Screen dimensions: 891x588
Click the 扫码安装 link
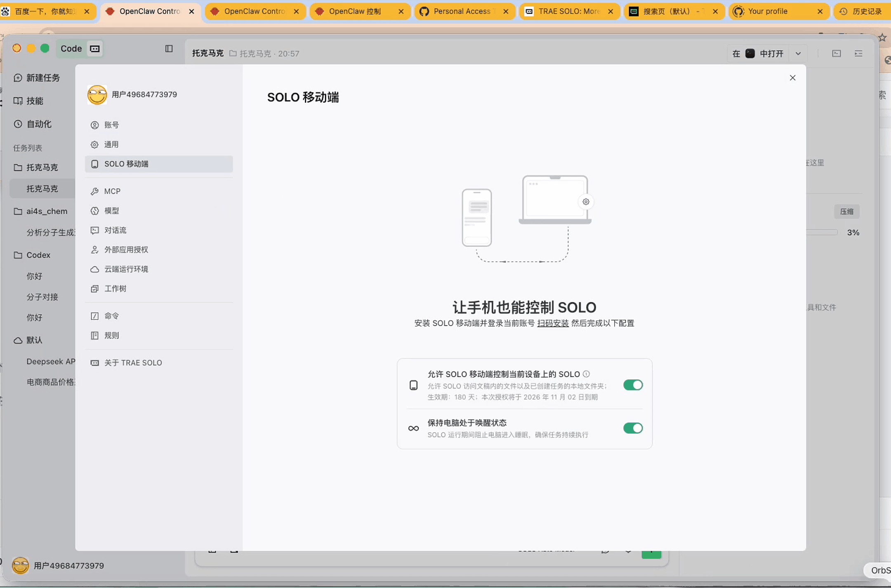[x=553, y=323]
